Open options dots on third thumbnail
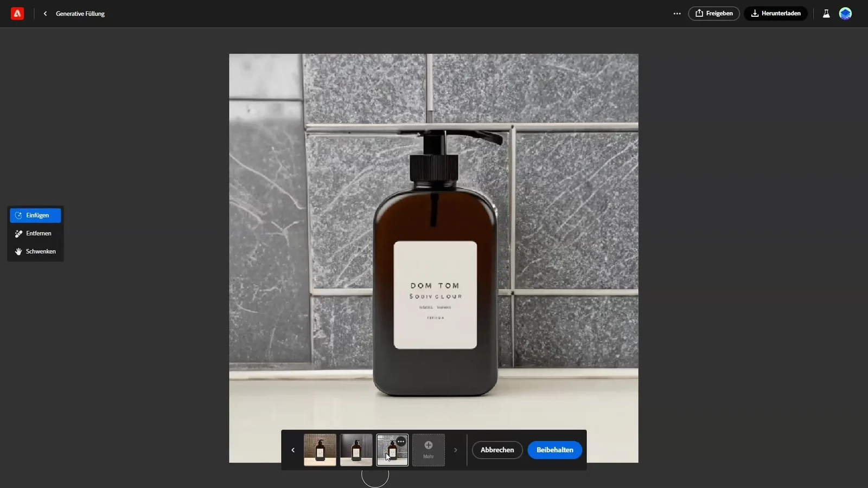 coord(401,441)
